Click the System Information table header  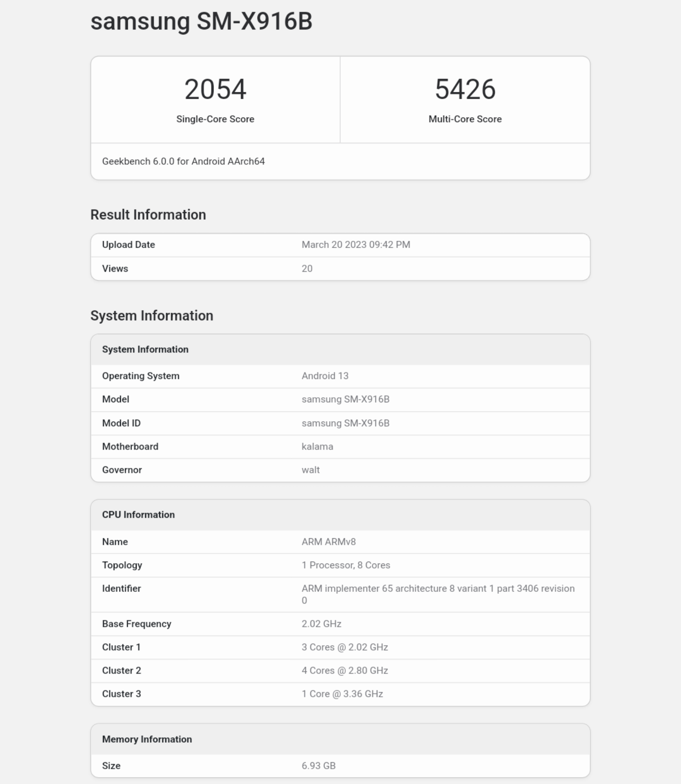pos(145,349)
